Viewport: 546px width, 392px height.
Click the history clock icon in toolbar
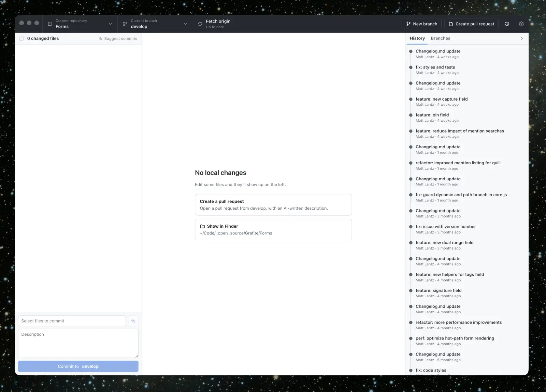[507, 24]
